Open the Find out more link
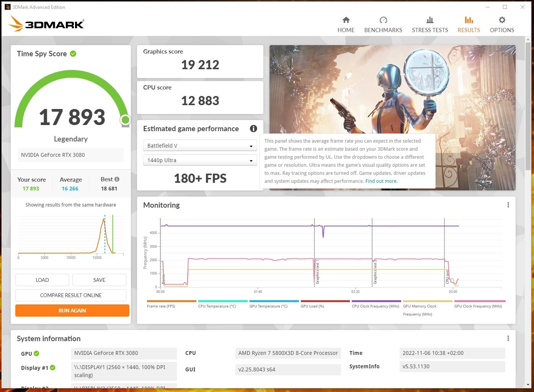The image size is (534, 392). 381,181
